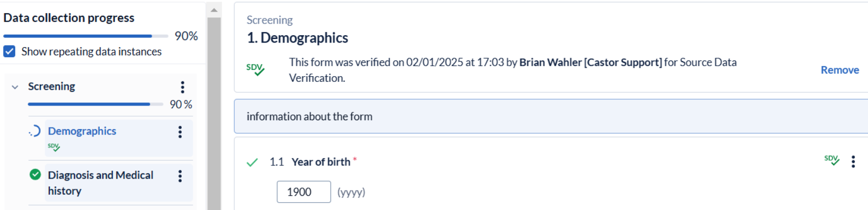The height and width of the screenshot is (210, 868).
Task: Open Diagnosis and Medical history three-dot menu
Action: click(x=180, y=176)
